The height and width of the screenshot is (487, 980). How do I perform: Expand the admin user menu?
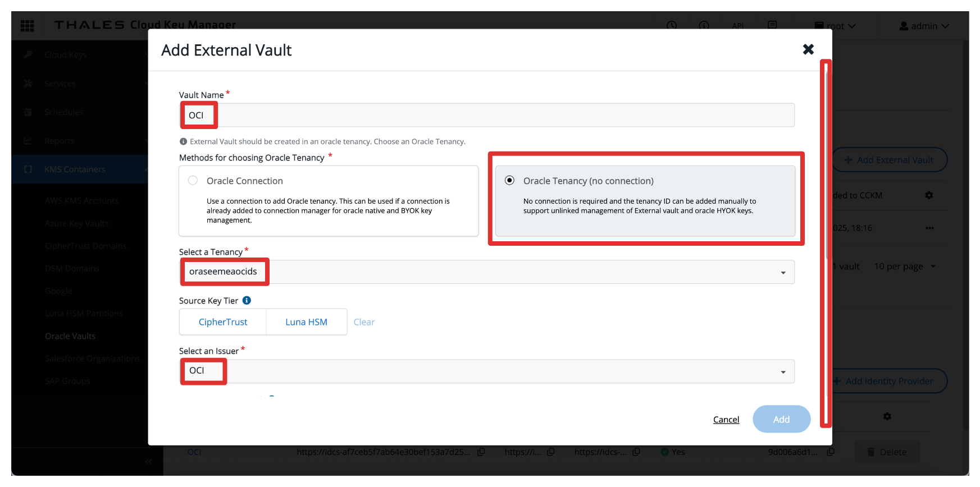point(924,26)
